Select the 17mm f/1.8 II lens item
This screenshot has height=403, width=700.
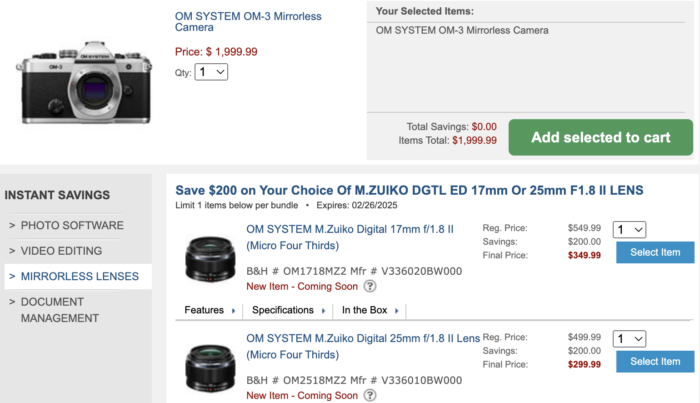pos(655,252)
